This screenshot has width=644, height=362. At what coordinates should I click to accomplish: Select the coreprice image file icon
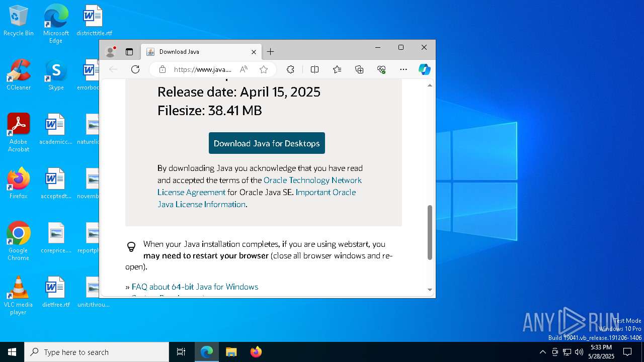click(x=56, y=238)
